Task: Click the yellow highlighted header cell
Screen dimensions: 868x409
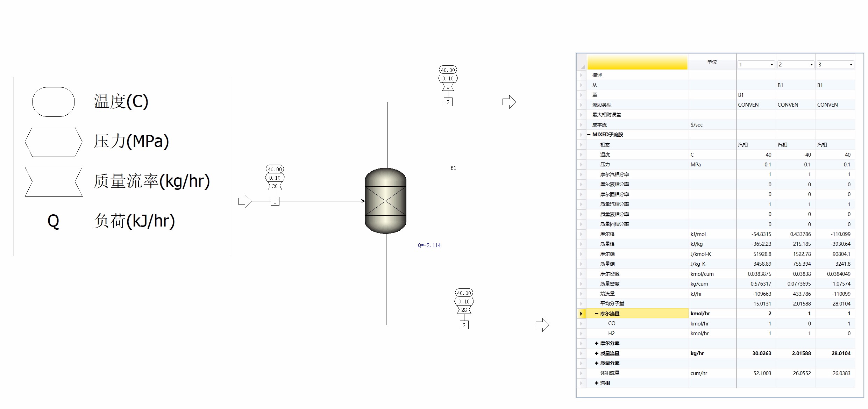Action: [638, 62]
